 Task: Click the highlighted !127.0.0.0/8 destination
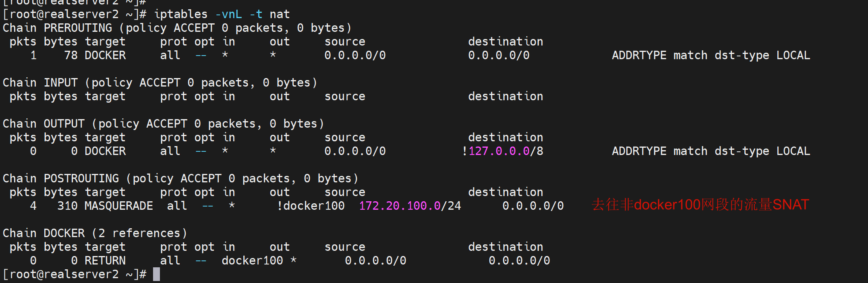(502, 151)
